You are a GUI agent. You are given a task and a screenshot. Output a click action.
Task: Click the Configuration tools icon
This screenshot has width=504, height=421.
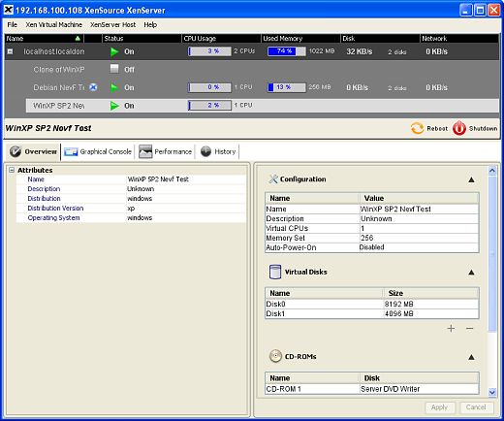[273, 178]
